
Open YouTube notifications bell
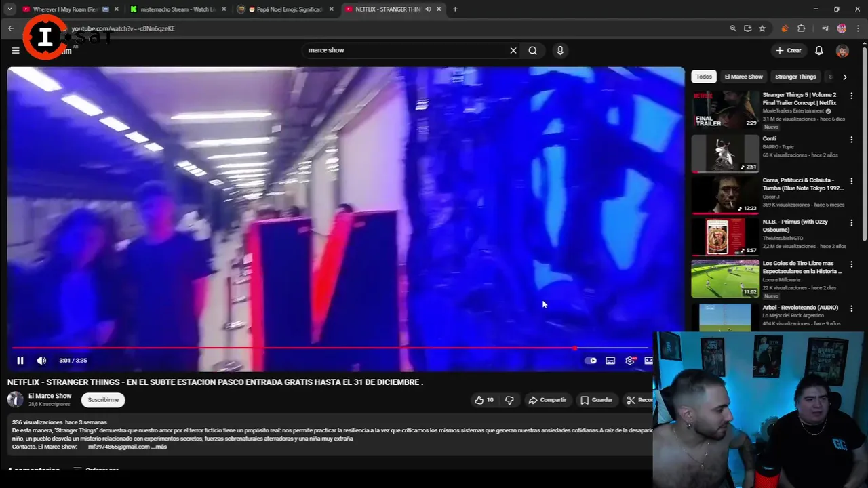(819, 50)
